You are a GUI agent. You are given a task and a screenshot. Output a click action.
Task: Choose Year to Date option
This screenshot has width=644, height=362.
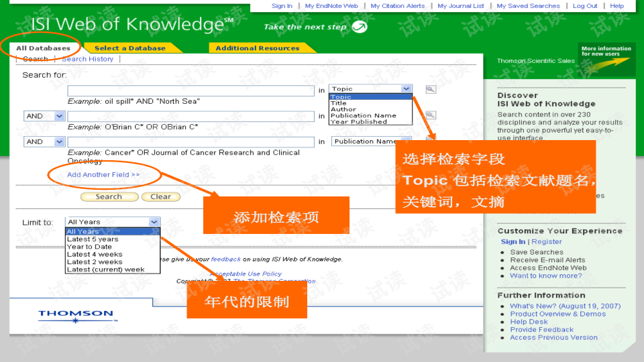[x=89, y=247]
